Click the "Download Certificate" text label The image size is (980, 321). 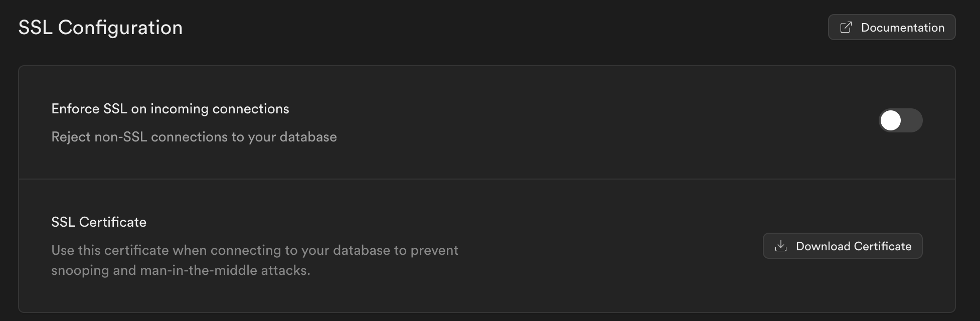(x=853, y=246)
